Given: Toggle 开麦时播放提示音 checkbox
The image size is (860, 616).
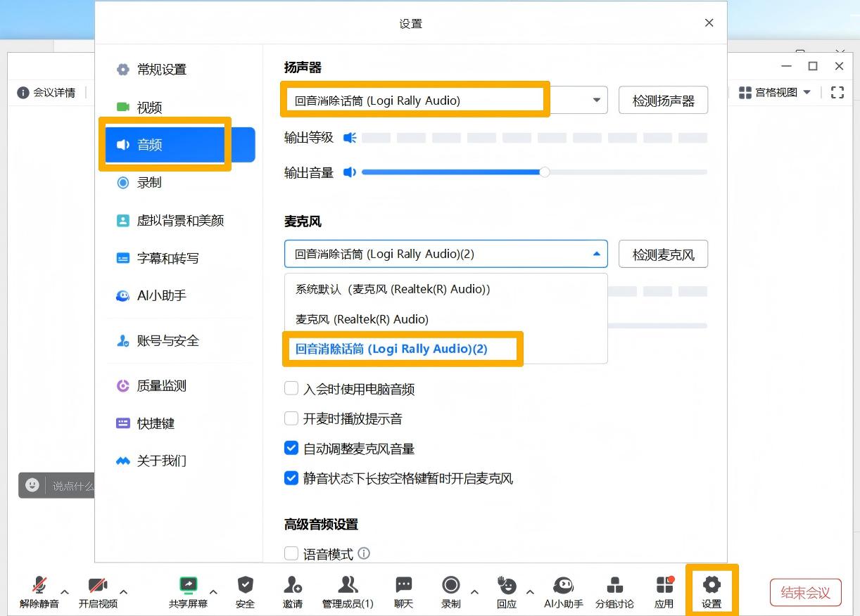Looking at the screenshot, I should [291, 419].
